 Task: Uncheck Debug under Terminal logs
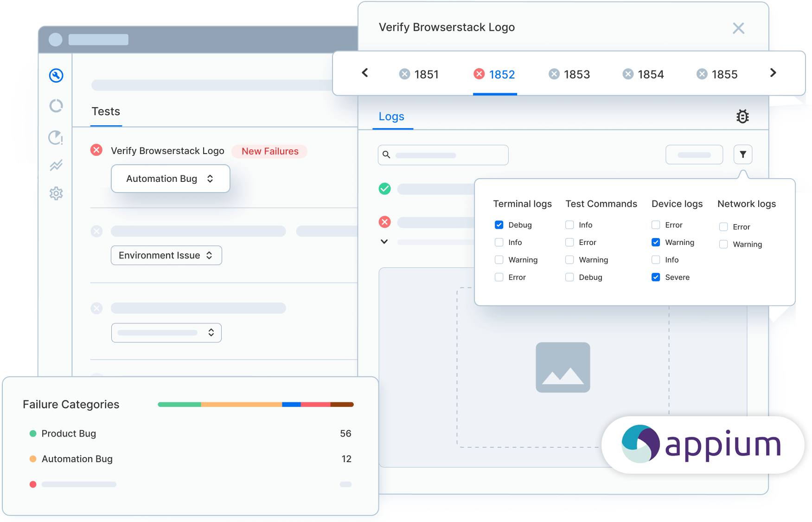[x=499, y=225]
